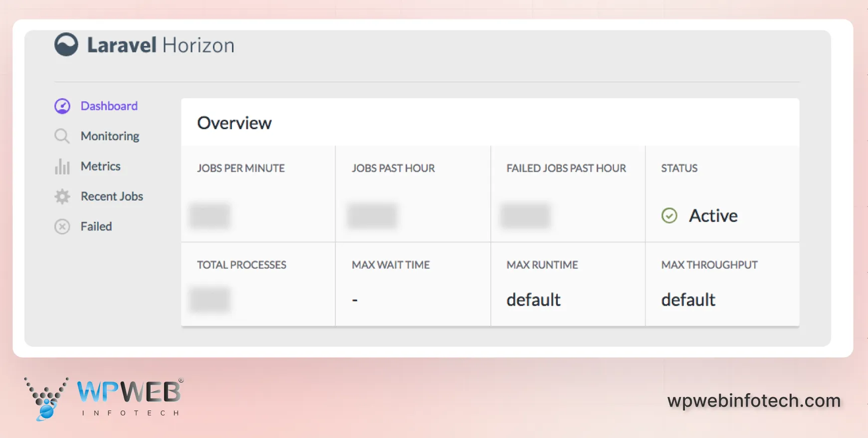Click the JOBS PAST HOUR label

pos(393,168)
